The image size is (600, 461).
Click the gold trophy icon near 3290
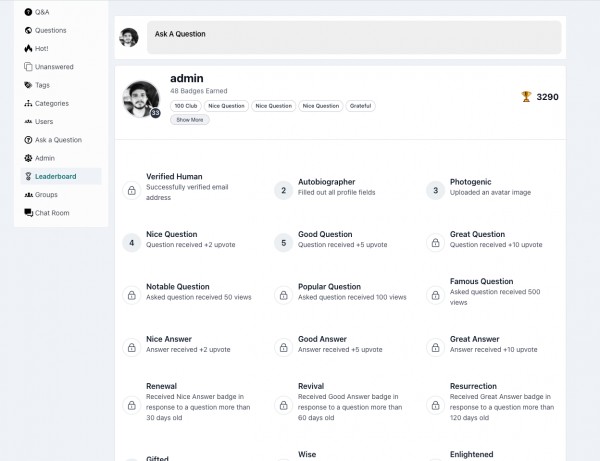pos(526,97)
